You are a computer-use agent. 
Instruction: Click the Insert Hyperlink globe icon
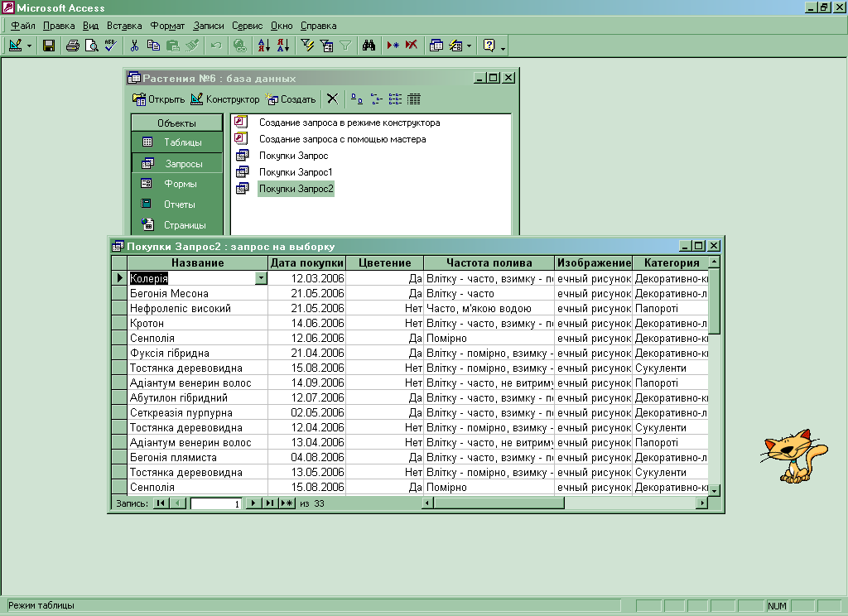point(239,46)
